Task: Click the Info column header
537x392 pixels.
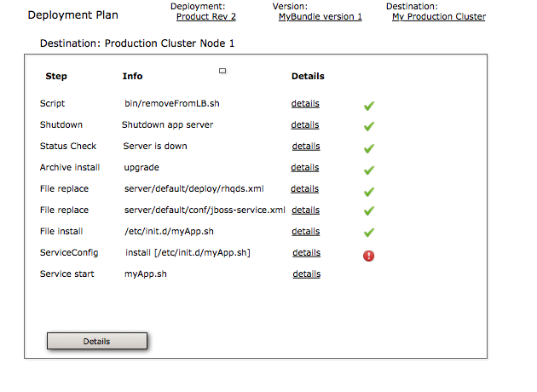Action: coord(132,76)
